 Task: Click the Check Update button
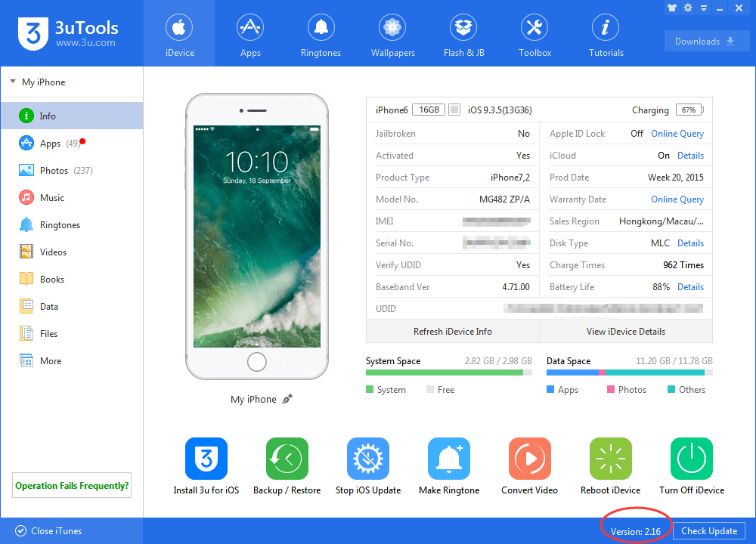[x=708, y=530]
